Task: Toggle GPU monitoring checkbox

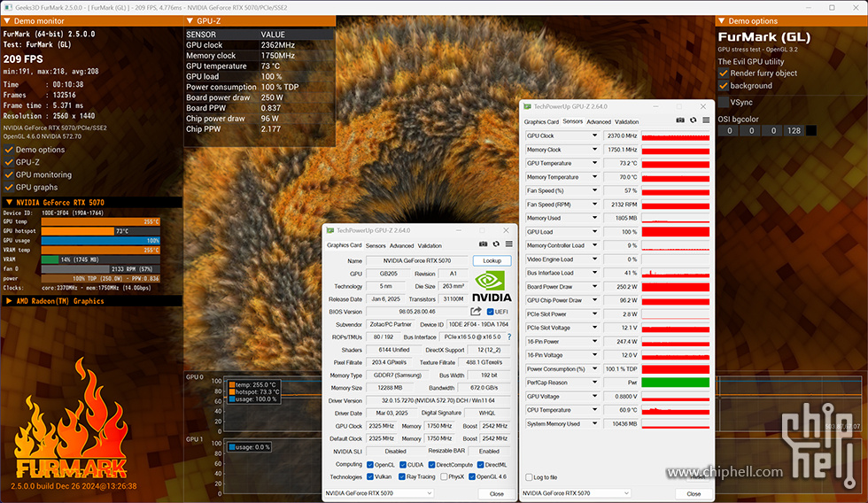Action: pos(9,174)
